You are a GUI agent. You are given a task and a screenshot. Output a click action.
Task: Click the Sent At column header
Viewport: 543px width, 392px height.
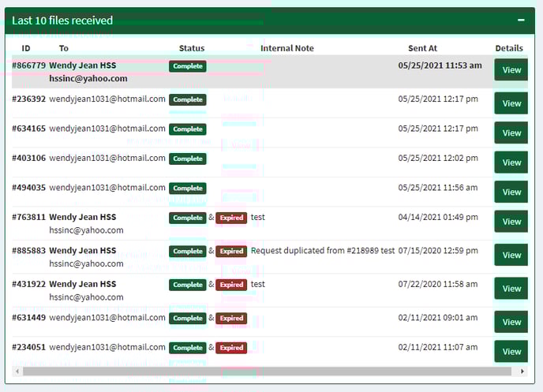[x=422, y=49]
